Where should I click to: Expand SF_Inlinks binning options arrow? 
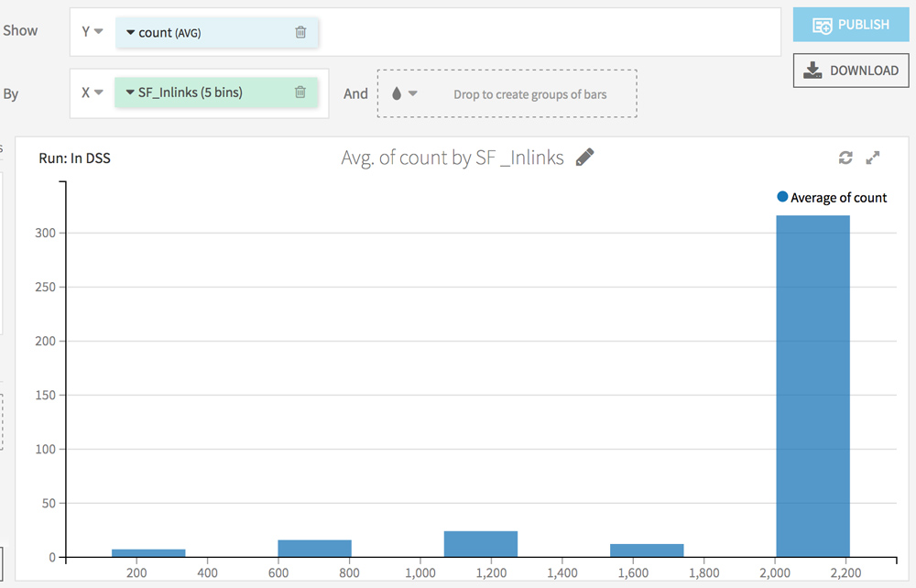pos(130,93)
